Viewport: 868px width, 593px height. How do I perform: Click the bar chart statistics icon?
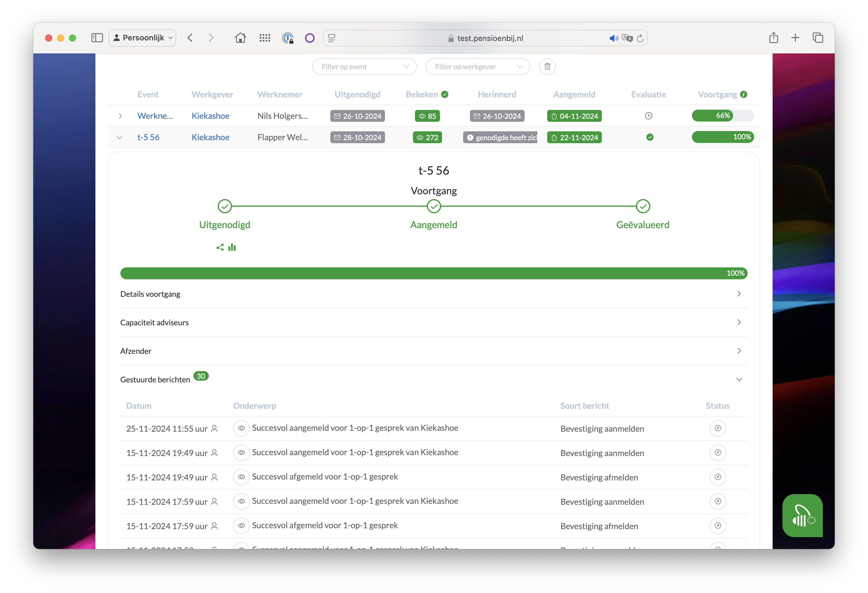tap(232, 247)
